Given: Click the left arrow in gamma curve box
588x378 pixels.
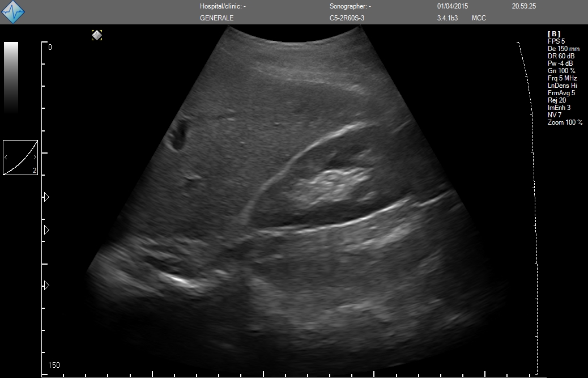Looking at the screenshot, I should click(6, 157).
